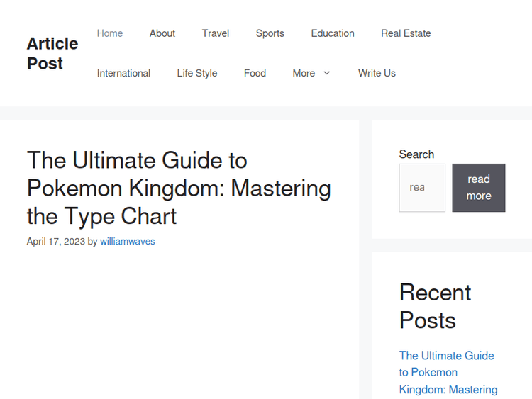Open the Life Style category
The image size is (532, 399).
(x=197, y=73)
